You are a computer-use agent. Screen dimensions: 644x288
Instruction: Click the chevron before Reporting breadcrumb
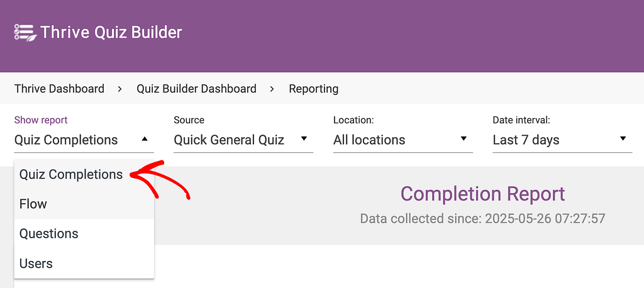coord(272,89)
